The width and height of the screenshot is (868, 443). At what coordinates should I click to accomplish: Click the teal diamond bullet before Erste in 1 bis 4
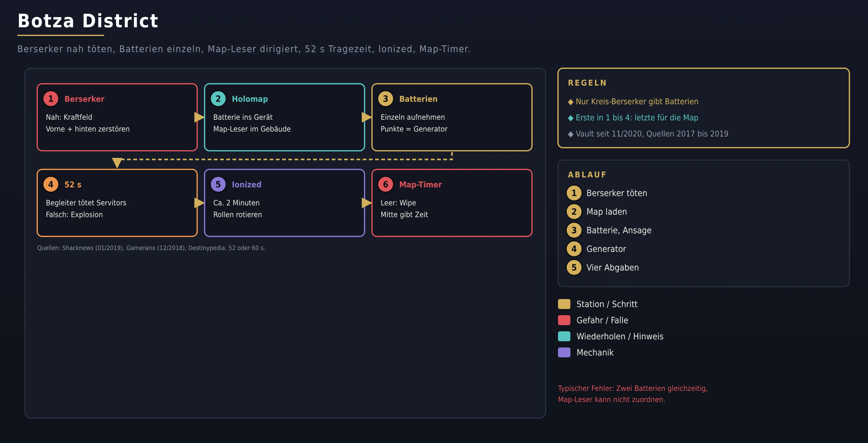pos(570,118)
